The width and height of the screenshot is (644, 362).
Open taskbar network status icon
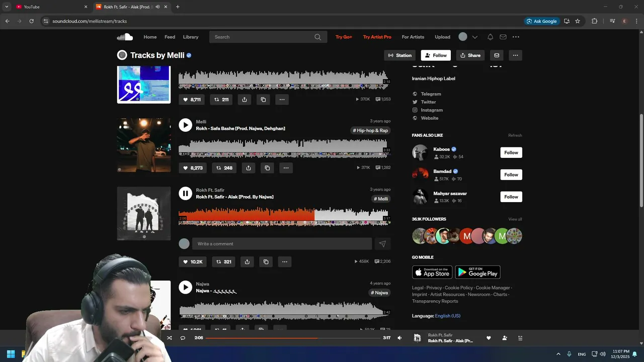pos(594,354)
